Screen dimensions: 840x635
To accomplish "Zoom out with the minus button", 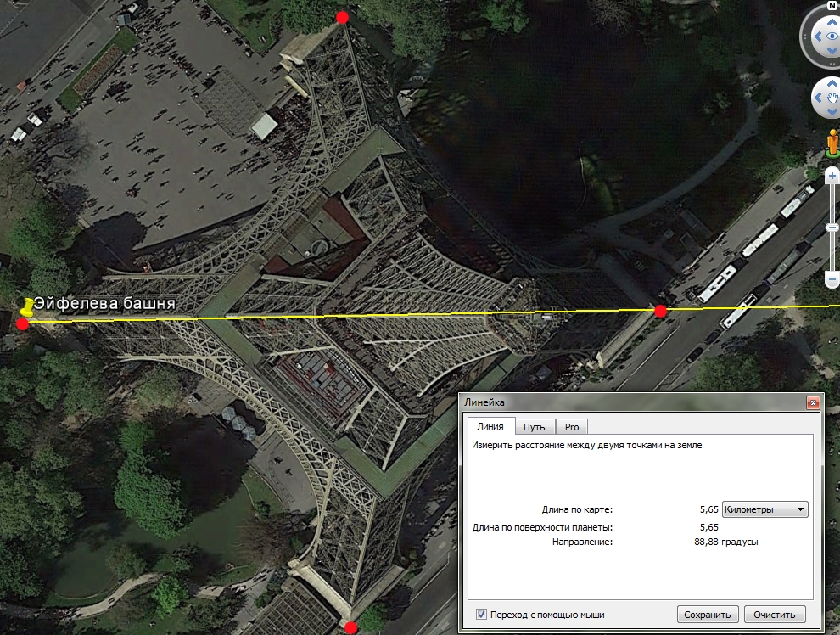I will pyautogui.click(x=832, y=279).
